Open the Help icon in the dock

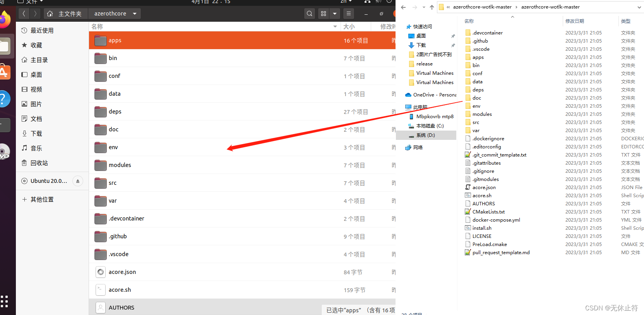4,99
